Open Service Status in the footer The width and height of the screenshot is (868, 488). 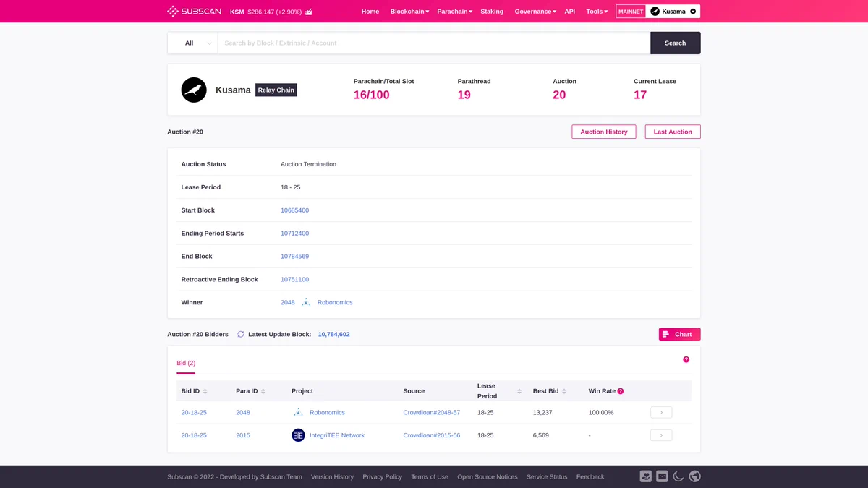[x=547, y=476]
